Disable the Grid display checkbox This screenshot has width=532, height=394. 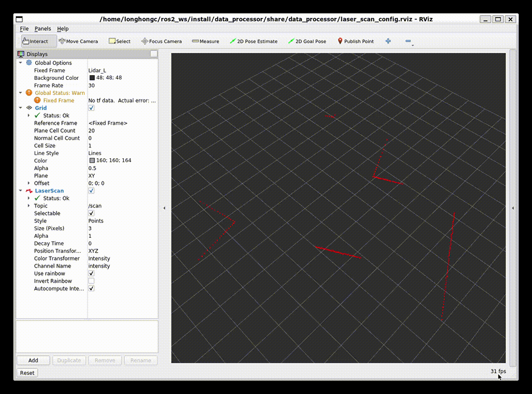[x=91, y=108]
